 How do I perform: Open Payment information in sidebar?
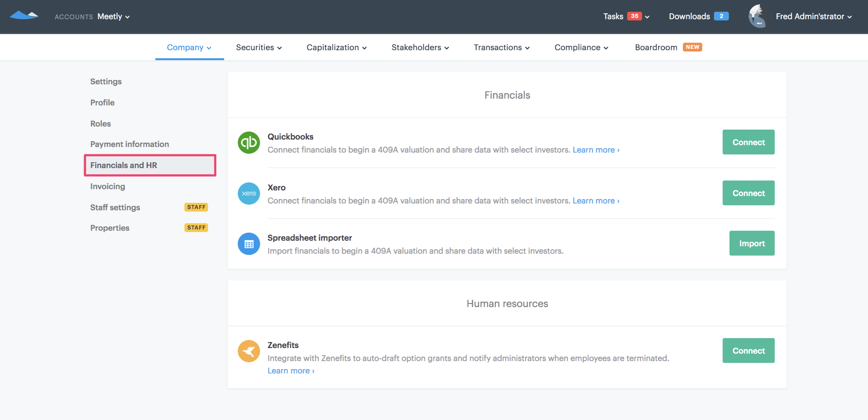click(129, 144)
